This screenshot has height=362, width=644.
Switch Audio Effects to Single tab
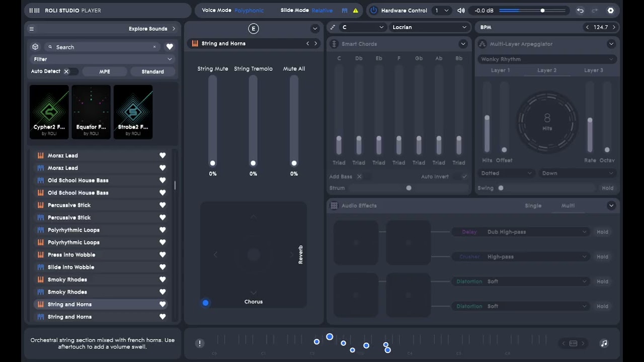point(533,206)
